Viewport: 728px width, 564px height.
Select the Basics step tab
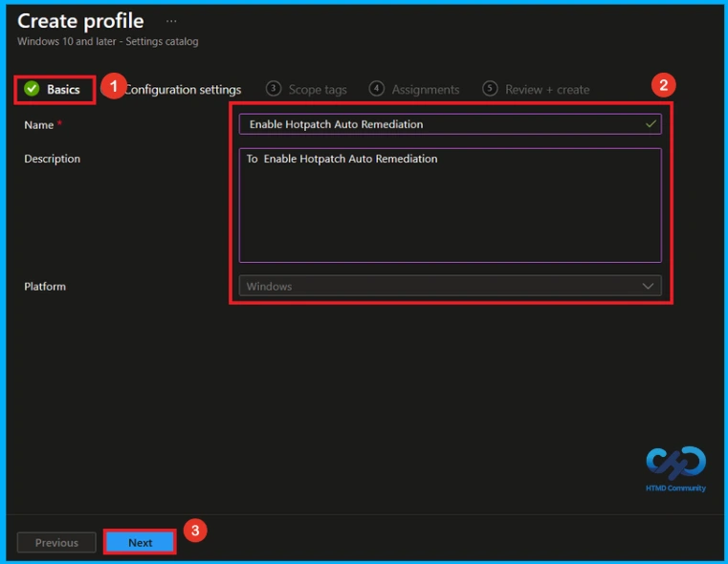55,89
